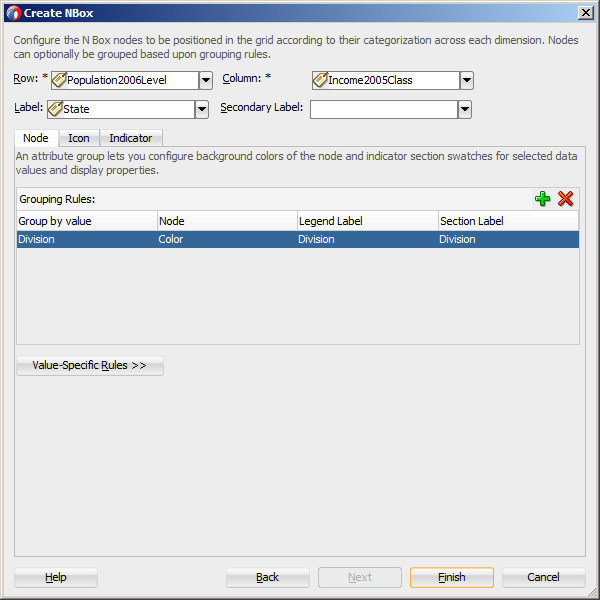Click the Group by value column header

click(x=87, y=221)
